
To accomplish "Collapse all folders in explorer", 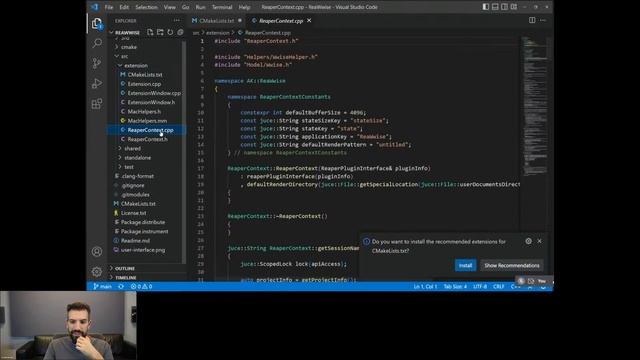I will point(180,32).
